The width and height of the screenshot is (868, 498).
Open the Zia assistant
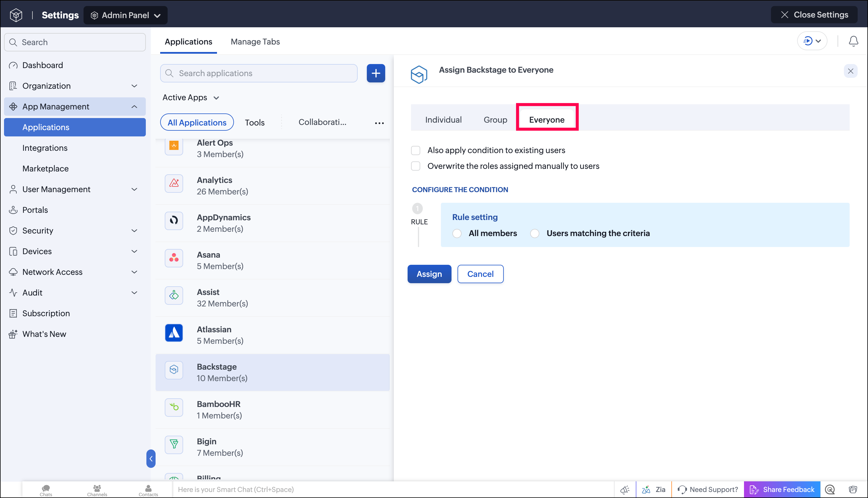(653, 489)
